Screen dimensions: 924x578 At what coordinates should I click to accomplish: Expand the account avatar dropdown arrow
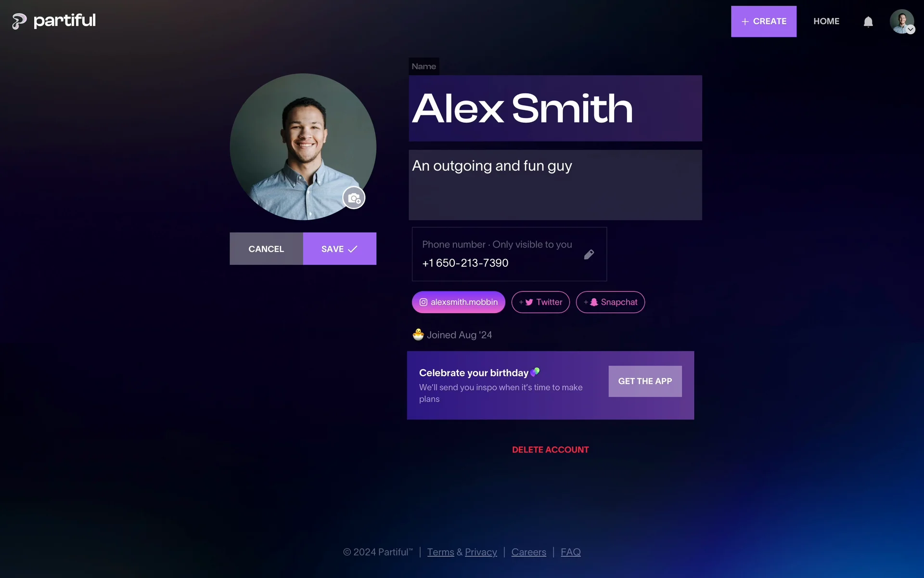point(911,30)
